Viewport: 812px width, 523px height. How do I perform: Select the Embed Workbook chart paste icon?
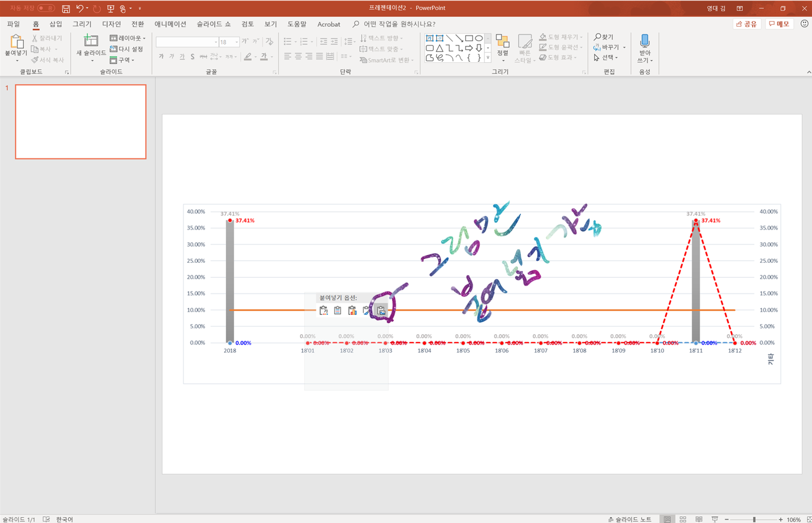(352, 310)
